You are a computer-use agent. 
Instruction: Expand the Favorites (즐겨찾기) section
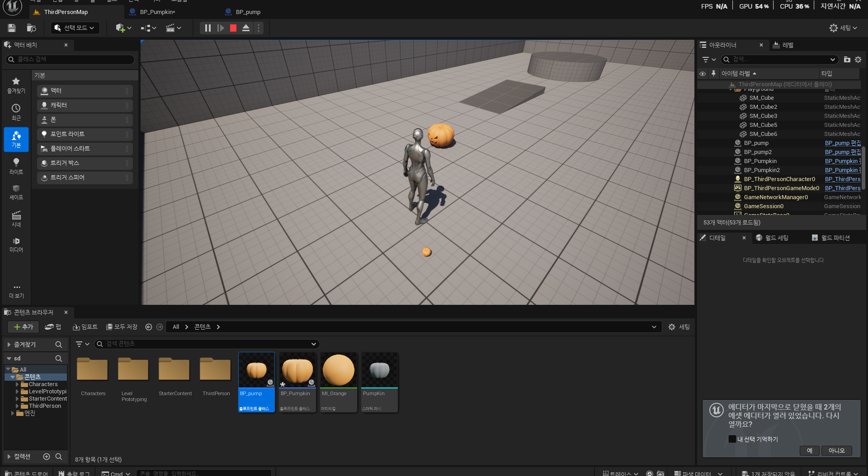point(9,345)
